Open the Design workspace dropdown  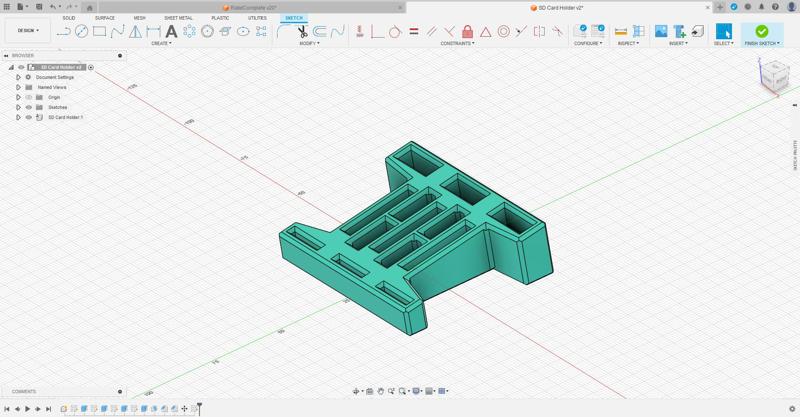click(26, 31)
